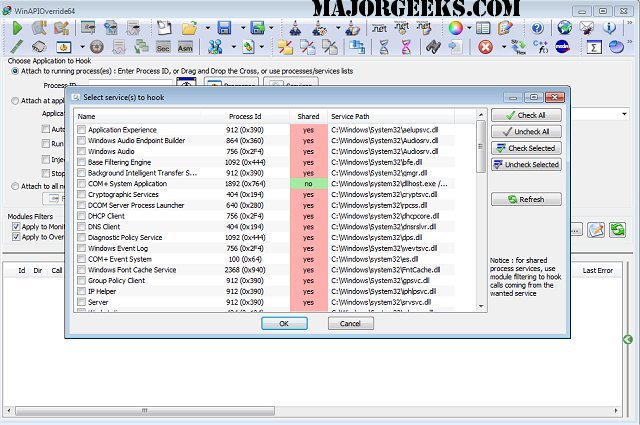Sort by the Name column header
Screen dimensions: 640x425
point(137,116)
